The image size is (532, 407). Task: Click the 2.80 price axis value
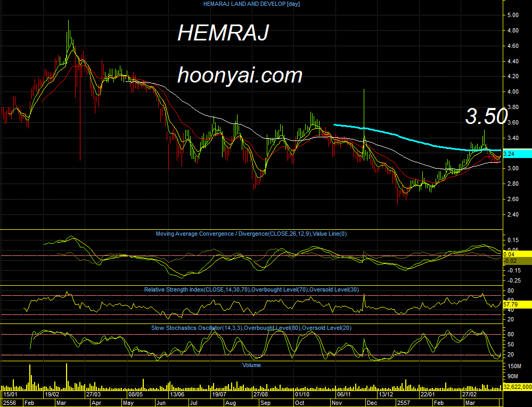513,184
